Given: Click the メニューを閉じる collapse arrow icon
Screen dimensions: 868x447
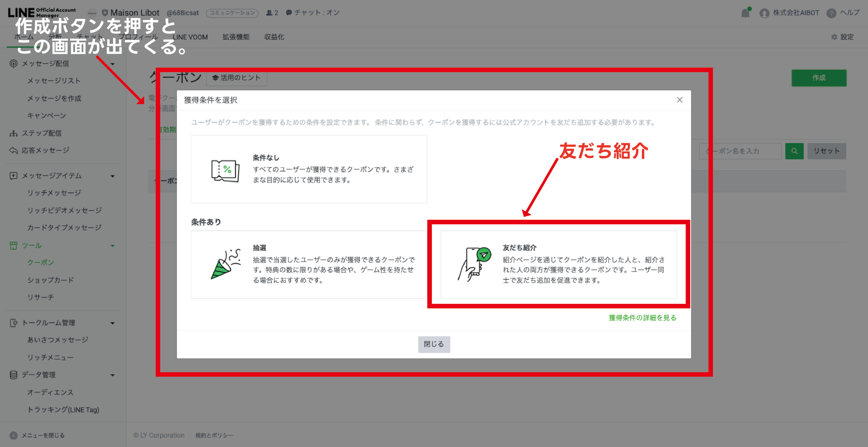Looking at the screenshot, I should [x=14, y=435].
